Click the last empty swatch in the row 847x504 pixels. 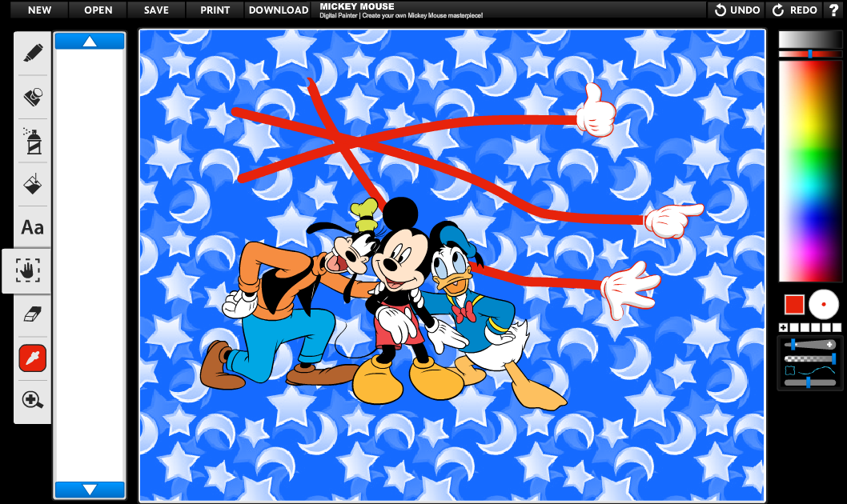point(837,327)
